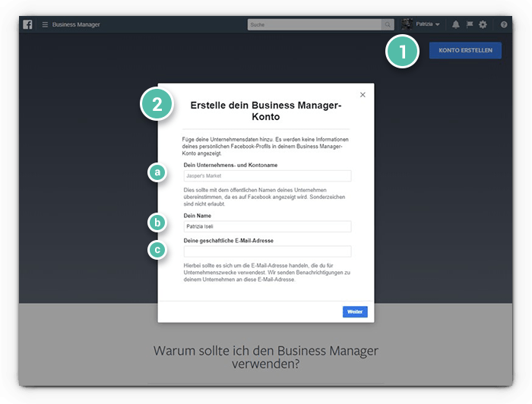The height and width of the screenshot is (404, 532).
Task: Click into the Suche search box
Action: [315, 25]
